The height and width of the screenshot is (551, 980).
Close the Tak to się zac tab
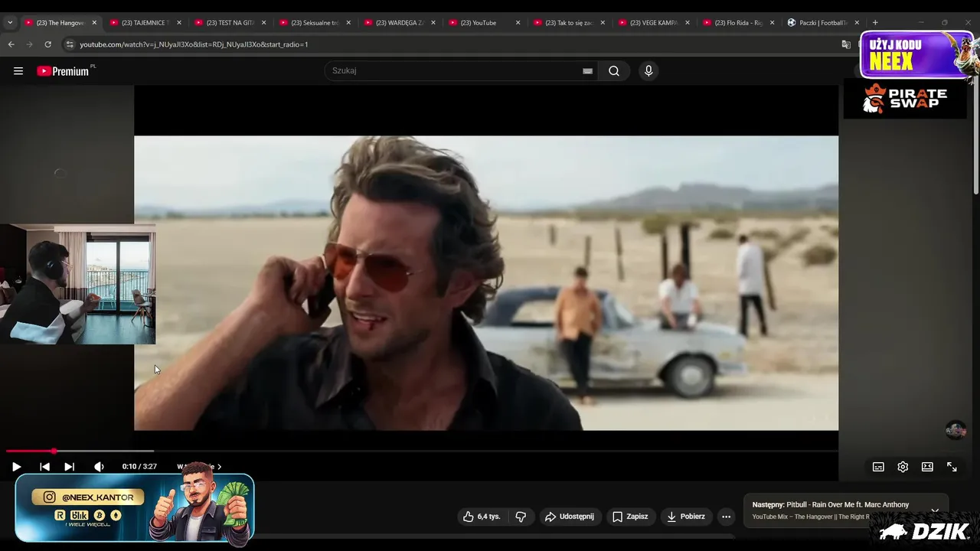[x=602, y=23]
